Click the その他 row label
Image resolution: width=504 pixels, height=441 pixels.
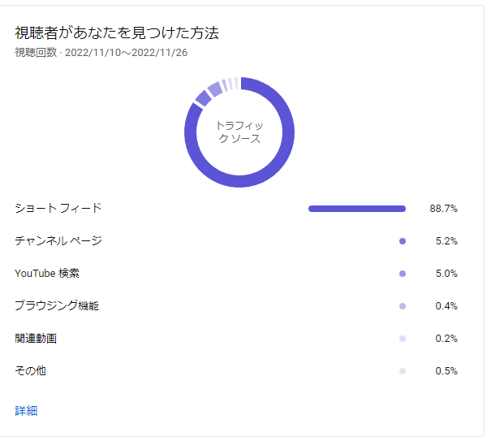[31, 370]
